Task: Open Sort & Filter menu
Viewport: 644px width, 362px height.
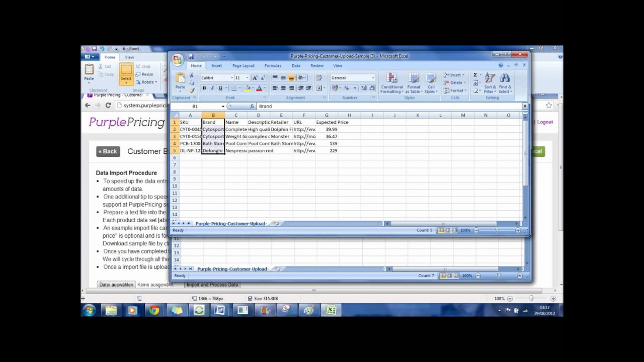Action: click(x=490, y=83)
